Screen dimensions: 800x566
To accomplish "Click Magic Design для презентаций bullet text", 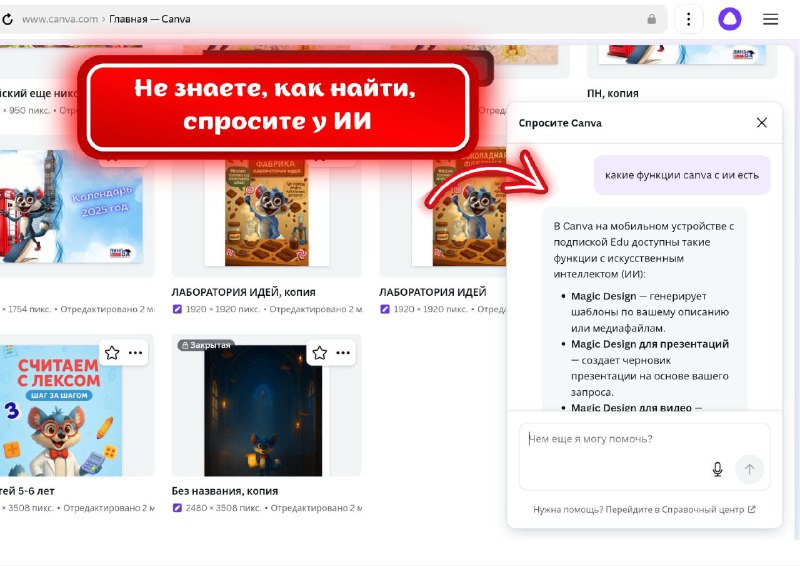I will pos(649,344).
